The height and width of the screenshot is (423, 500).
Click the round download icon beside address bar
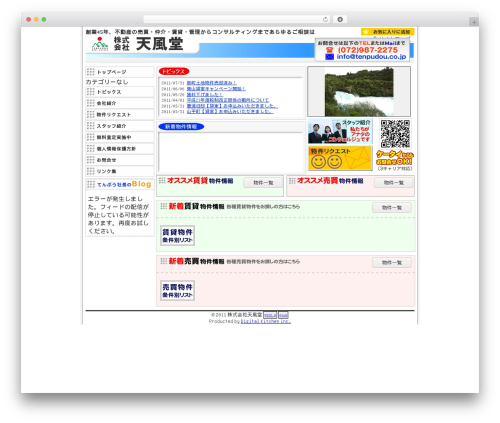340,19
